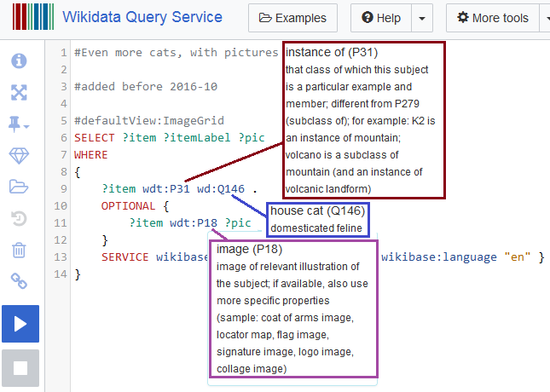
Task: Click wdt:P18 in line 11
Action: point(194,222)
